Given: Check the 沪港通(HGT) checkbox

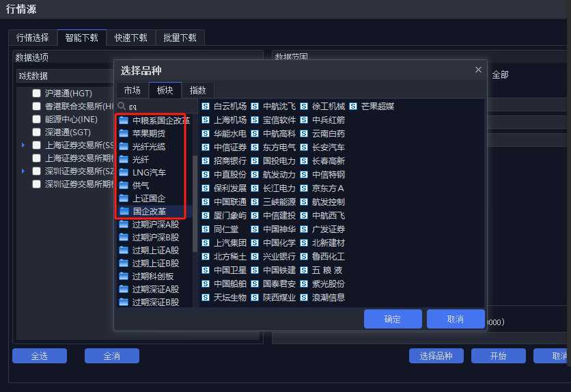Looking at the screenshot, I should tap(36, 93).
